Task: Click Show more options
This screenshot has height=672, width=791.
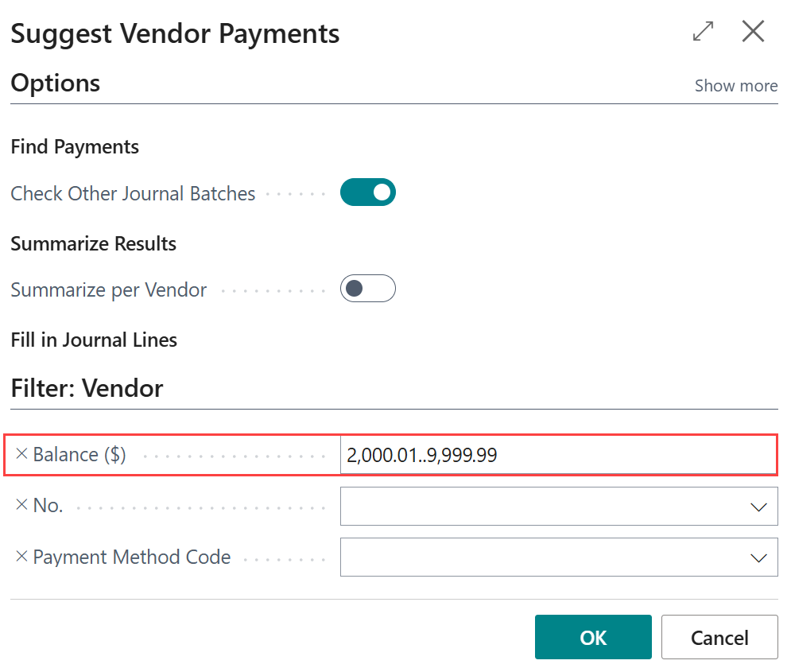Action: coord(735,85)
